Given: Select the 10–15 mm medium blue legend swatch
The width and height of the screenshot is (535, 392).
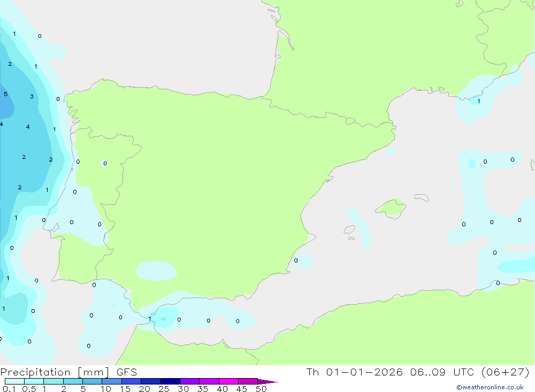Looking at the screenshot, I should (112, 381).
